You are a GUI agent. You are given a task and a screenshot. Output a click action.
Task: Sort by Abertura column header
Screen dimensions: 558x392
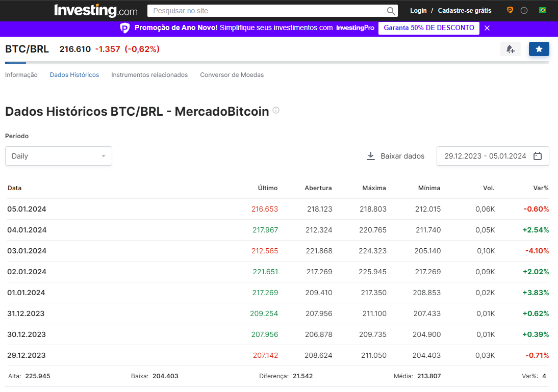tap(318, 188)
